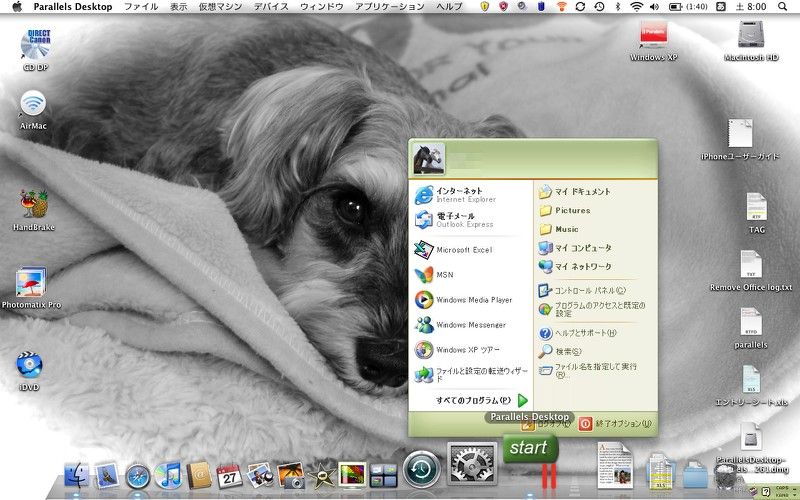Click the ログオフ button

546,423
